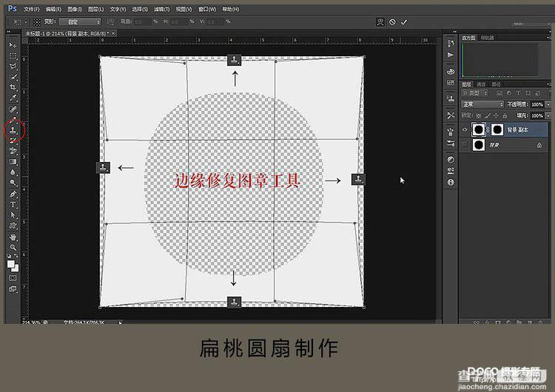555x392 pixels.
Task: Toggle the layer-mask link on 背景 副本
Action: [x=488, y=130]
